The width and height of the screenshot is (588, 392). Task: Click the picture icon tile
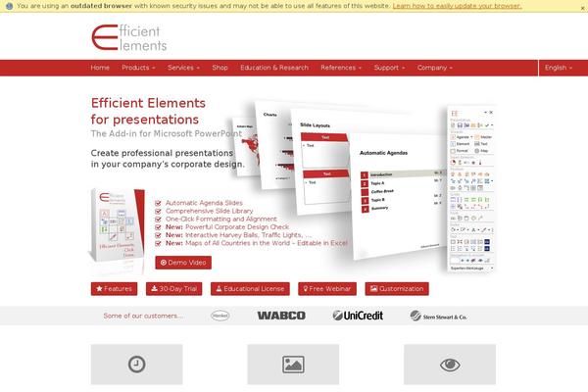click(x=293, y=365)
